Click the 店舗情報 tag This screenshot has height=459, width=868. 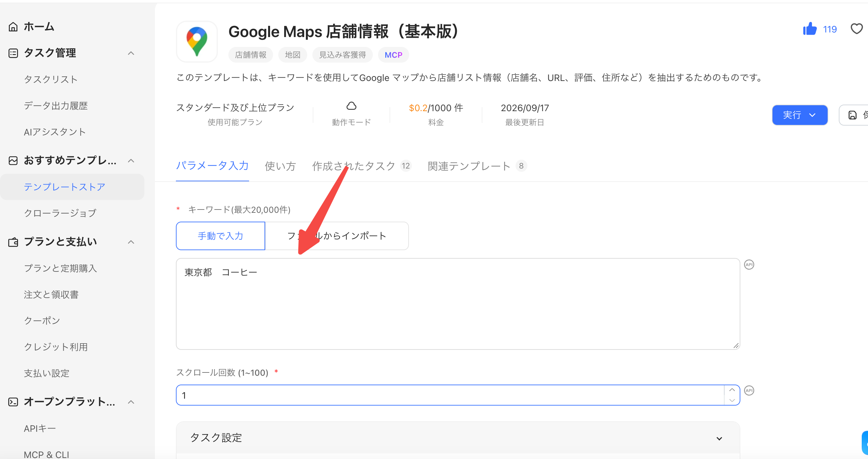pos(250,55)
